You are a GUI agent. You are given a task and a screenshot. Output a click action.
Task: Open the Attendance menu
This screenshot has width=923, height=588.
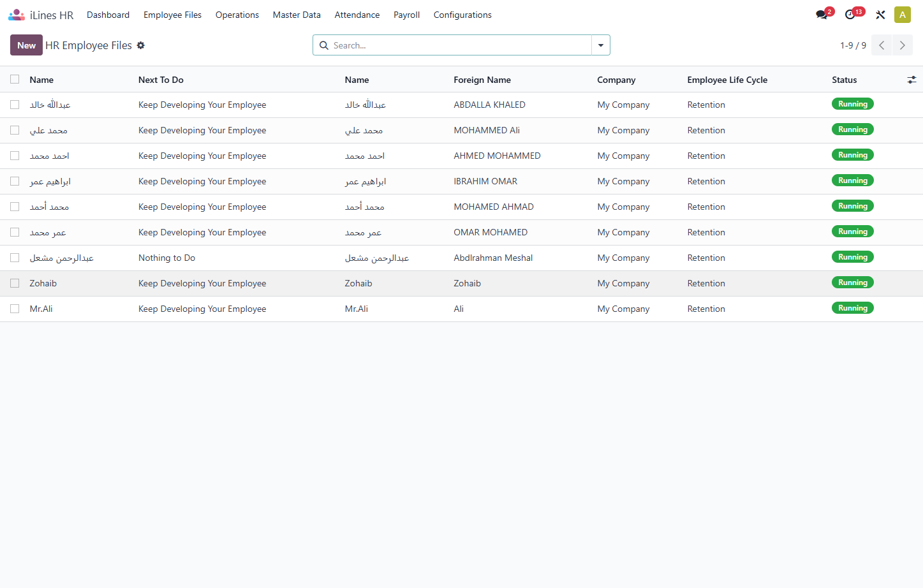click(357, 15)
